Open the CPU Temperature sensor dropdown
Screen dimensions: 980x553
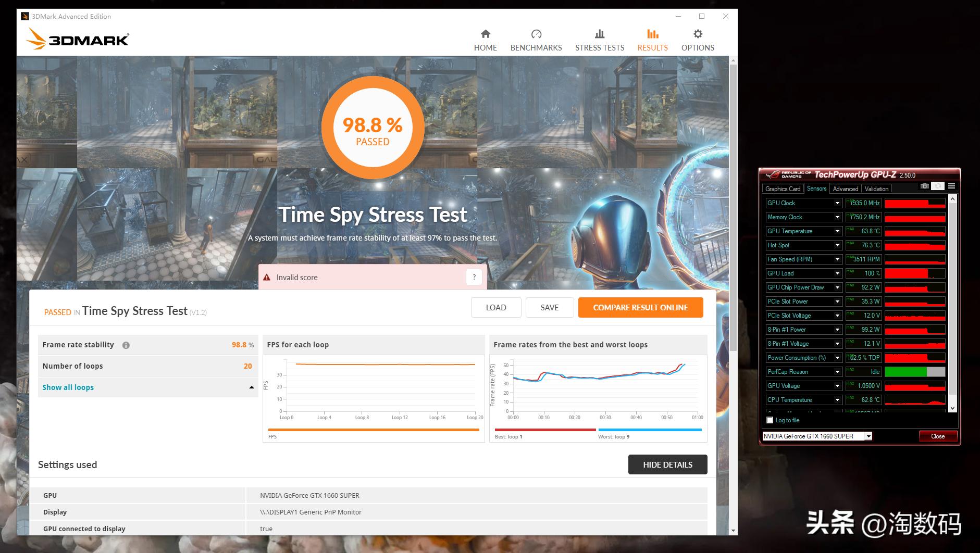click(x=837, y=400)
